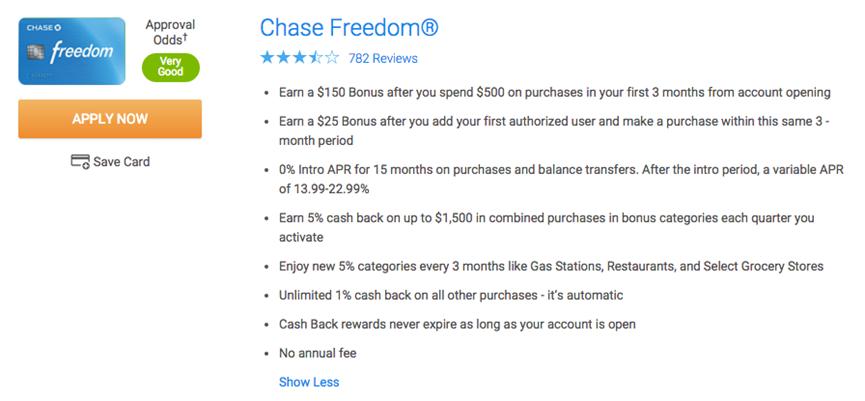Click the Approval Odds label
Screen dimensions: 865x401
coord(169,32)
